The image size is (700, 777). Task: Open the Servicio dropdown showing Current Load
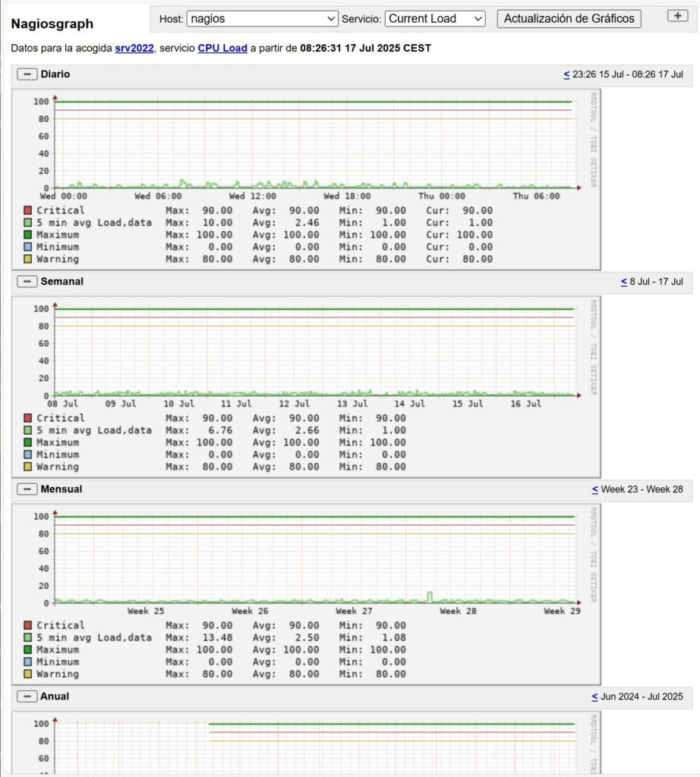coord(435,19)
